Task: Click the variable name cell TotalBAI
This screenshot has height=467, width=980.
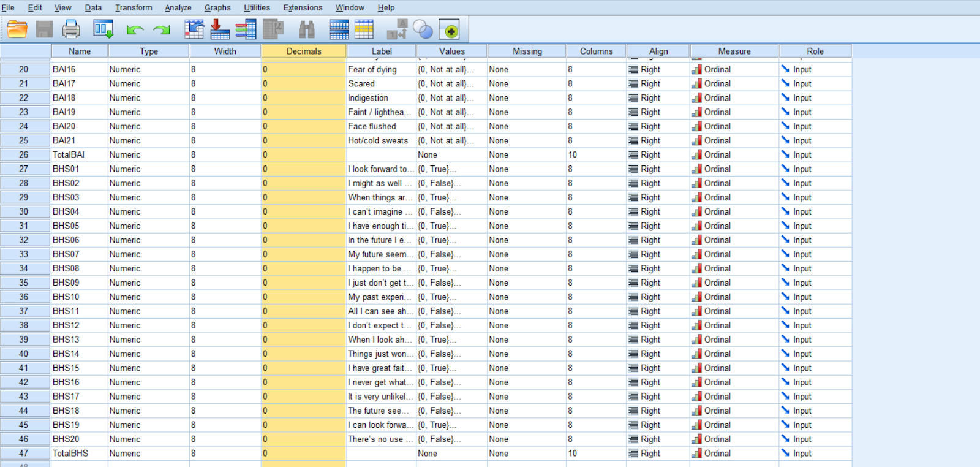Action: point(80,154)
